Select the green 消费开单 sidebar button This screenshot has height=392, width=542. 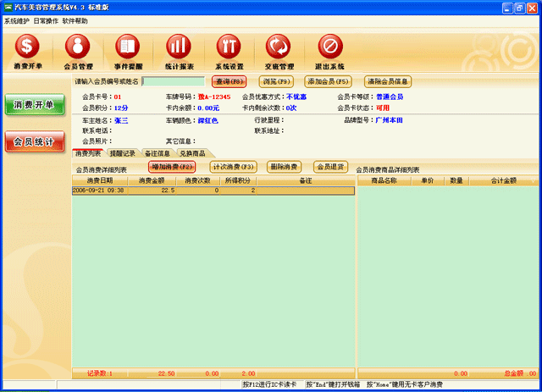click(x=33, y=105)
